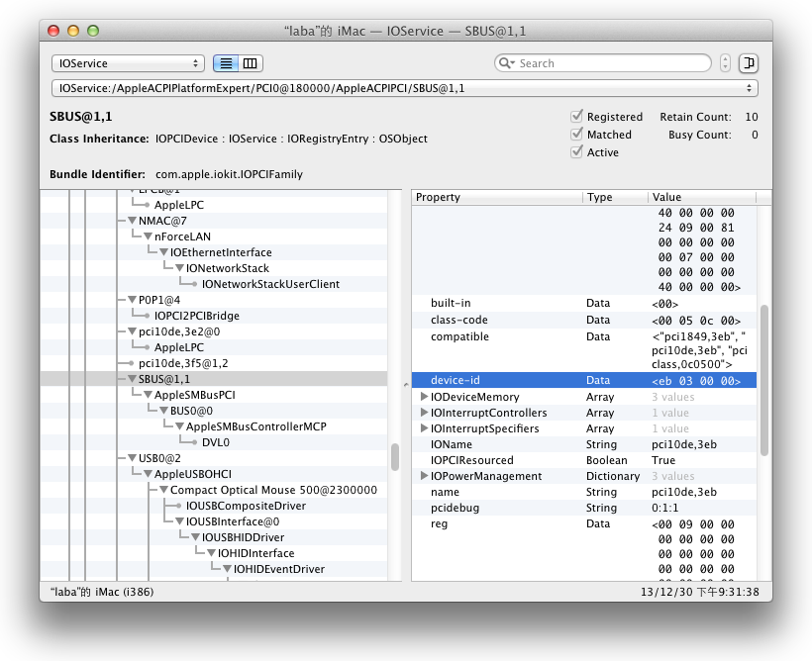Image resolution: width=812 pixels, height=661 pixels.
Task: Expand the IODeviceMemory array property
Action: click(x=424, y=397)
